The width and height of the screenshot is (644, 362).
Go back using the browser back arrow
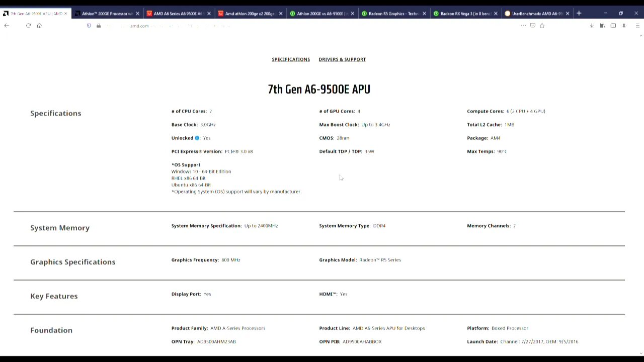(x=7, y=26)
